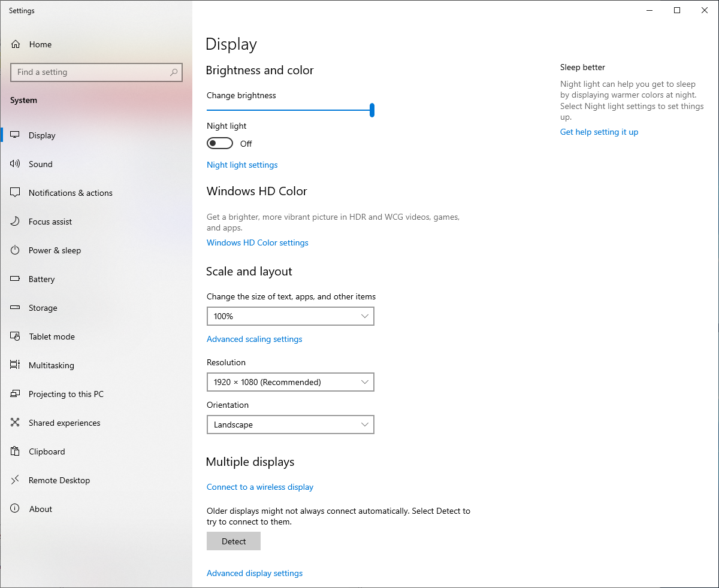Click the 'Scale and layout' heading

coord(249,271)
